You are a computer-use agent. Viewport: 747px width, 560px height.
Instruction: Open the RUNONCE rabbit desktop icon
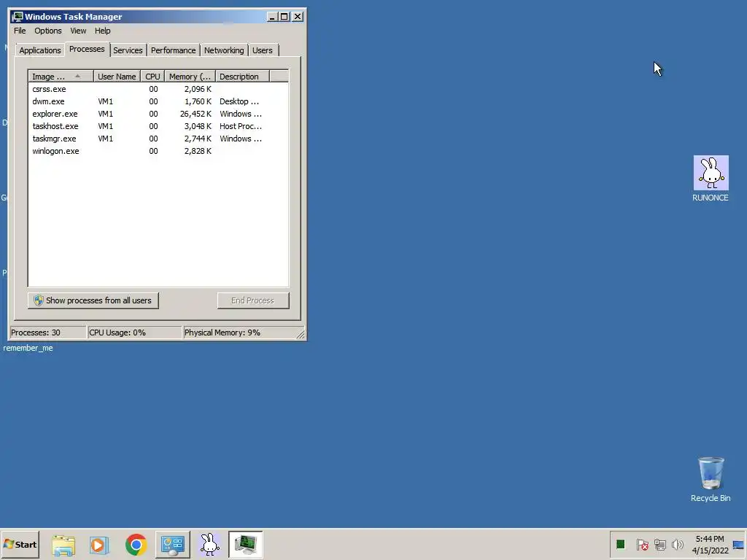pyautogui.click(x=711, y=178)
